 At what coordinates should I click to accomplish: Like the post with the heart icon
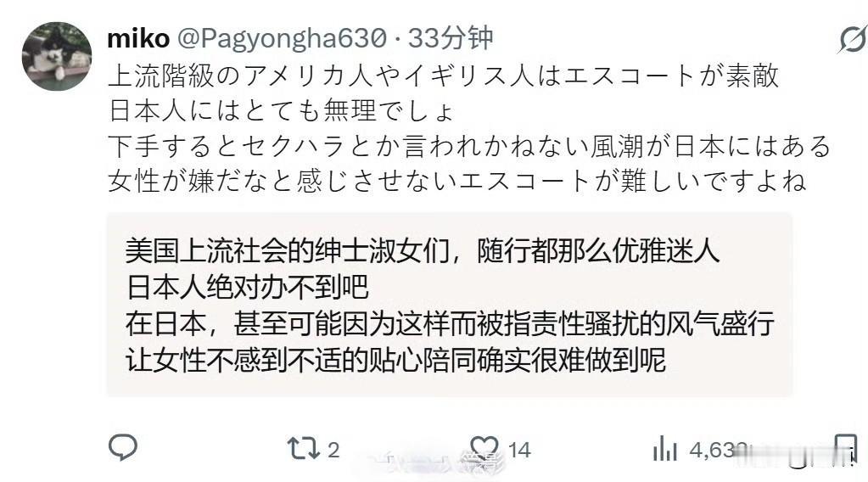click(484, 449)
